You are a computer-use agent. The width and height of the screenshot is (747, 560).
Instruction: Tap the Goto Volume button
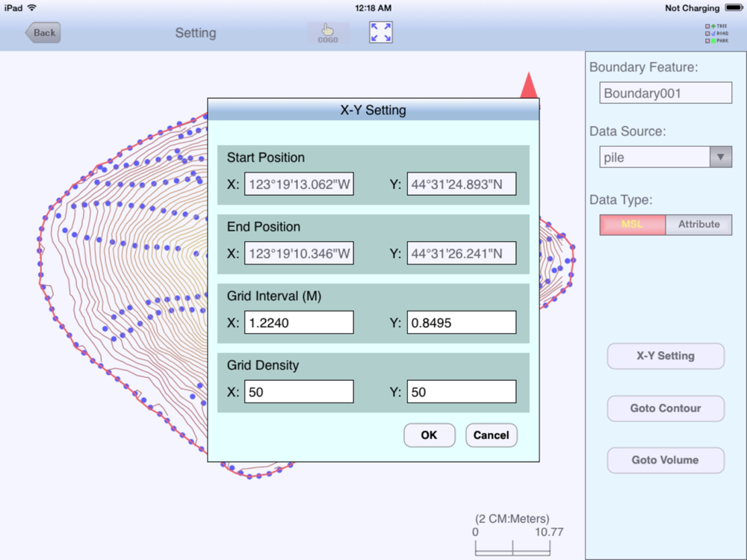click(666, 460)
